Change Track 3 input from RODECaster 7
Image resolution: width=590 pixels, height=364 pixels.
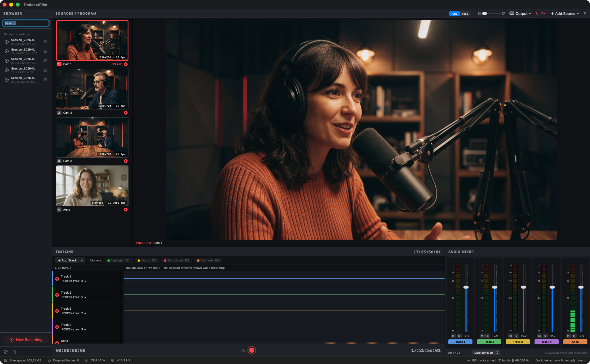(74, 313)
